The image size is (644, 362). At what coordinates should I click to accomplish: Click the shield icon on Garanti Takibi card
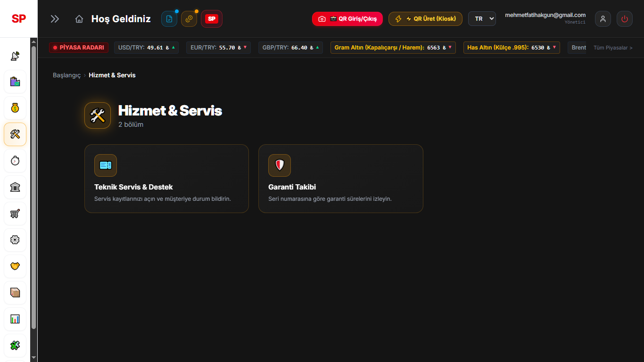[280, 165]
